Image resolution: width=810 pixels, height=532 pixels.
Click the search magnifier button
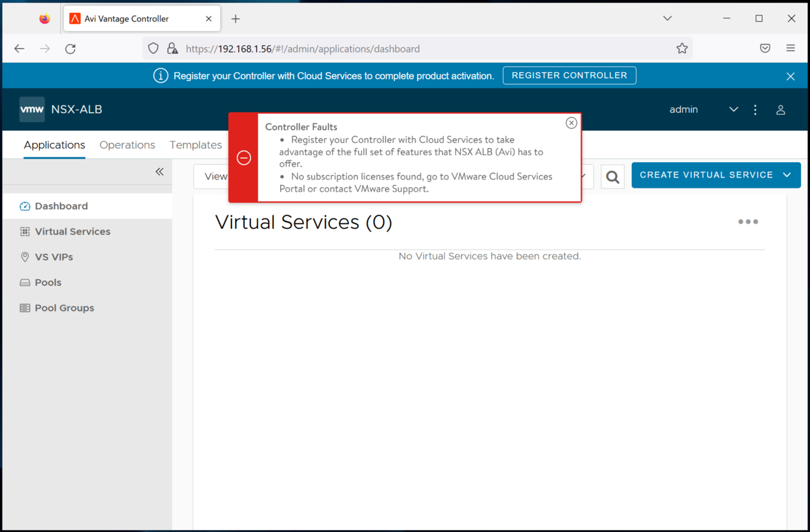612,176
